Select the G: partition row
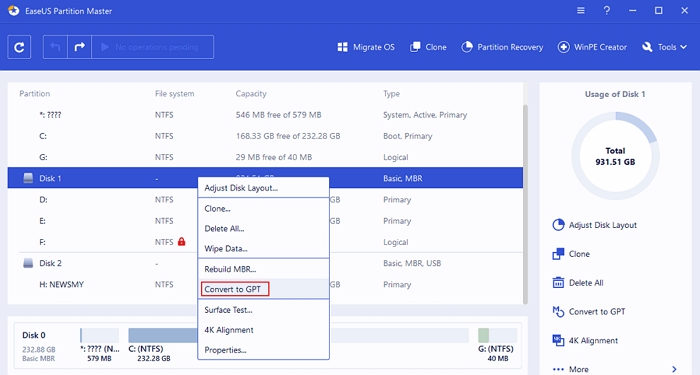Screen dimensions: 700x375 (265, 157)
